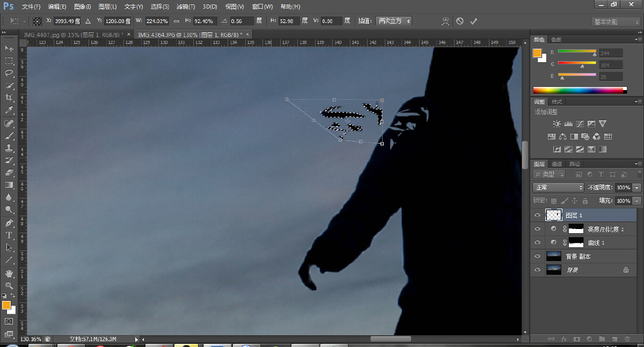The height and width of the screenshot is (347, 644).
Task: Switch to the 通道 channels tab
Action: point(557,164)
